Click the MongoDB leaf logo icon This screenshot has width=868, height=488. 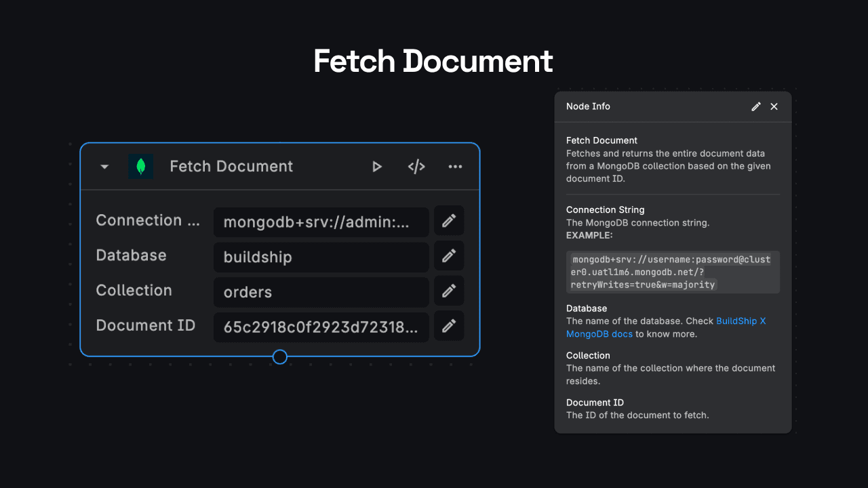coord(141,167)
